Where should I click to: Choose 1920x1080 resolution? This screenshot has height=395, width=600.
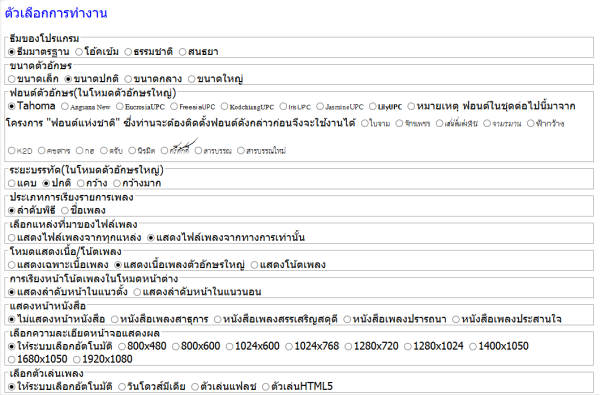coord(77,360)
